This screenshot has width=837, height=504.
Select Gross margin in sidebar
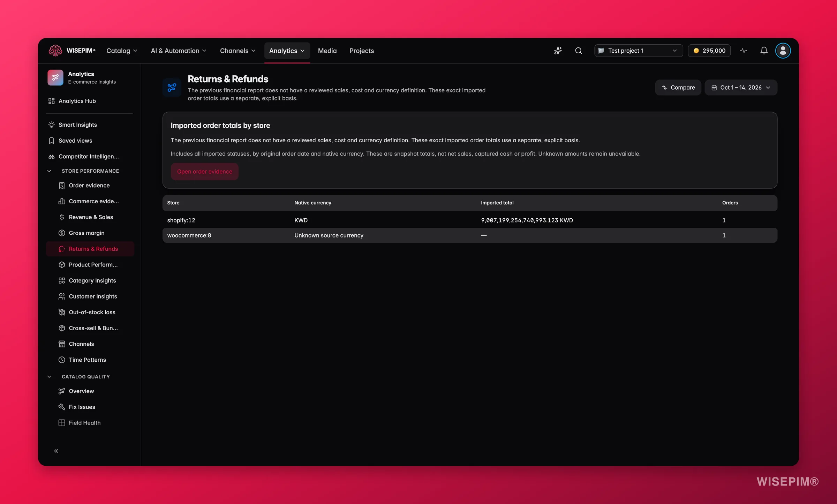click(90, 233)
